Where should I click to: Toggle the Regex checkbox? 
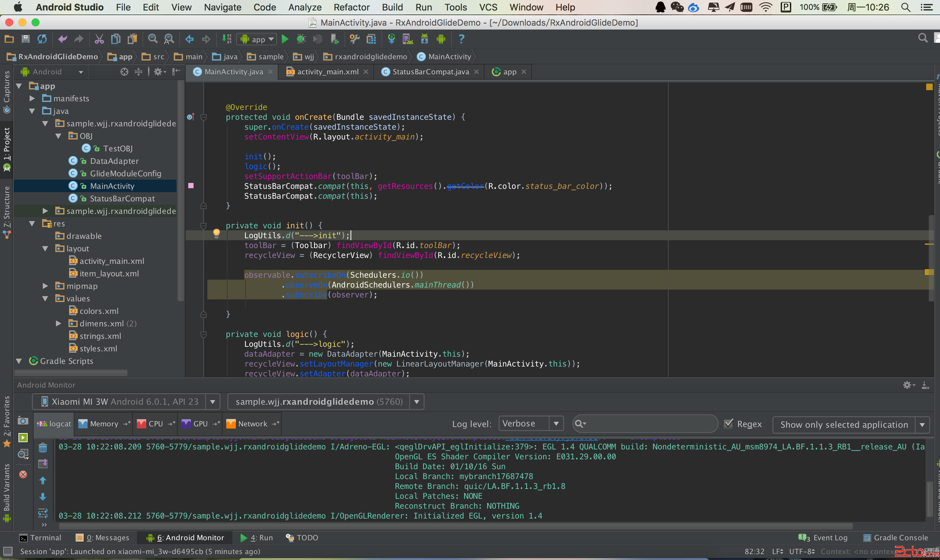(x=729, y=424)
